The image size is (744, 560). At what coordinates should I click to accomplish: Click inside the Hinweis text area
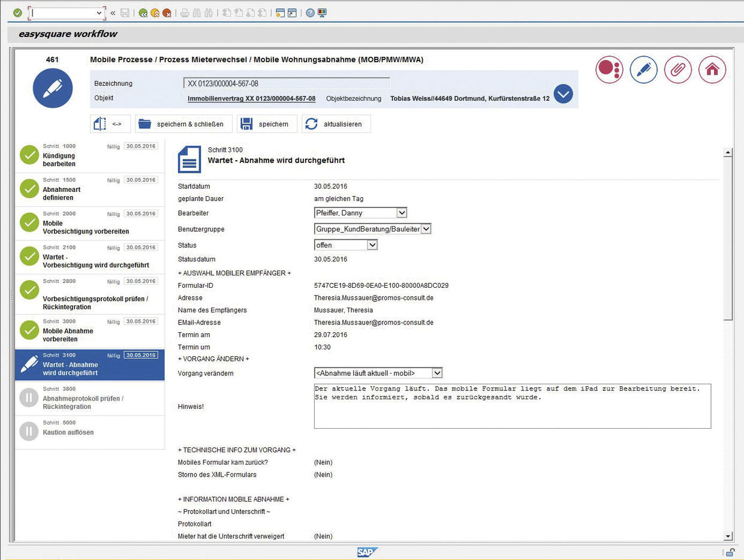tap(512, 406)
